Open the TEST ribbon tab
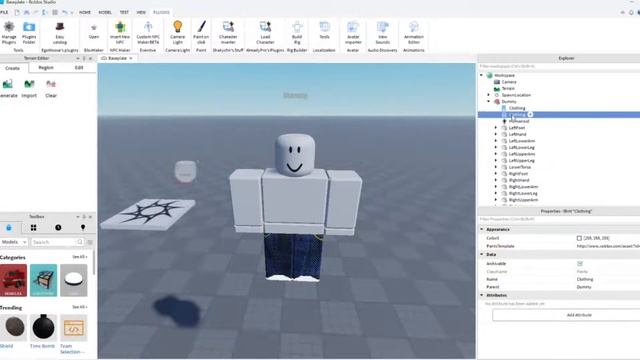Image resolution: width=640 pixels, height=360 pixels. pos(124,12)
